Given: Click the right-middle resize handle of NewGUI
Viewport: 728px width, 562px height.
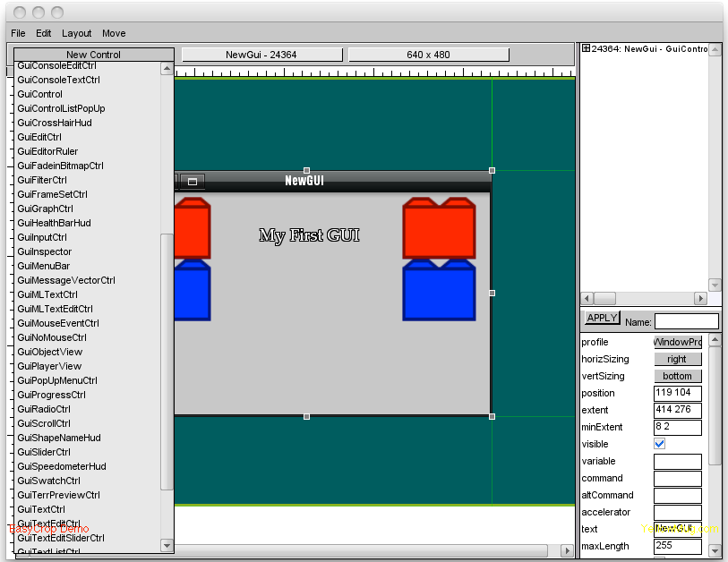Looking at the screenshot, I should click(492, 293).
